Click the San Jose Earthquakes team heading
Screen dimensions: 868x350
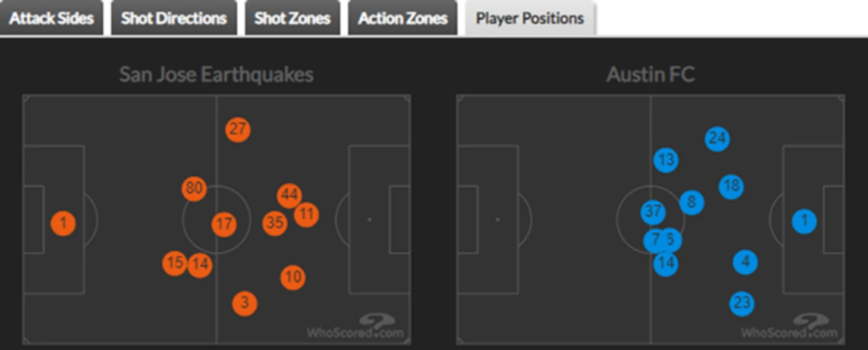(216, 74)
